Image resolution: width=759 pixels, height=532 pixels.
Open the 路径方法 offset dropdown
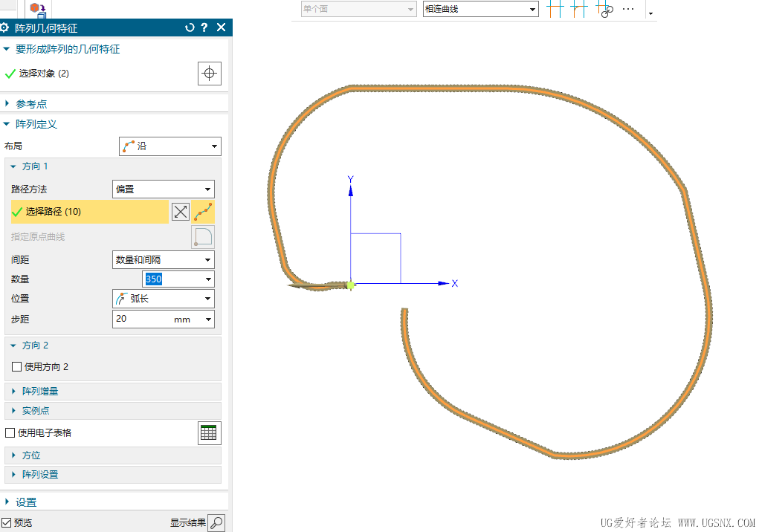click(x=163, y=189)
